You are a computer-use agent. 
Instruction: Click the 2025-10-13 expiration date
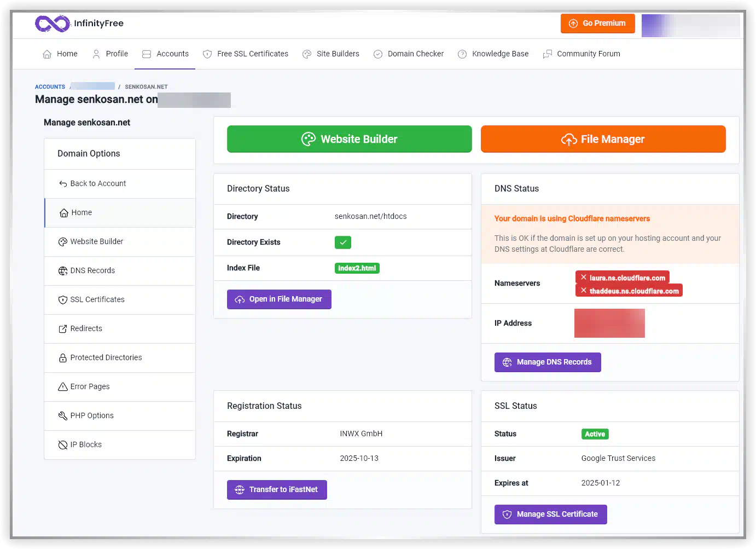click(x=359, y=458)
